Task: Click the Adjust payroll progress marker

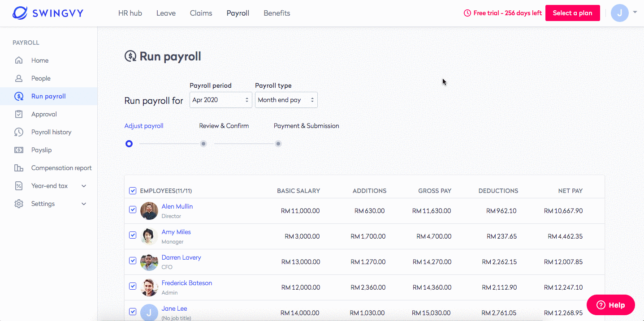Action: click(129, 144)
